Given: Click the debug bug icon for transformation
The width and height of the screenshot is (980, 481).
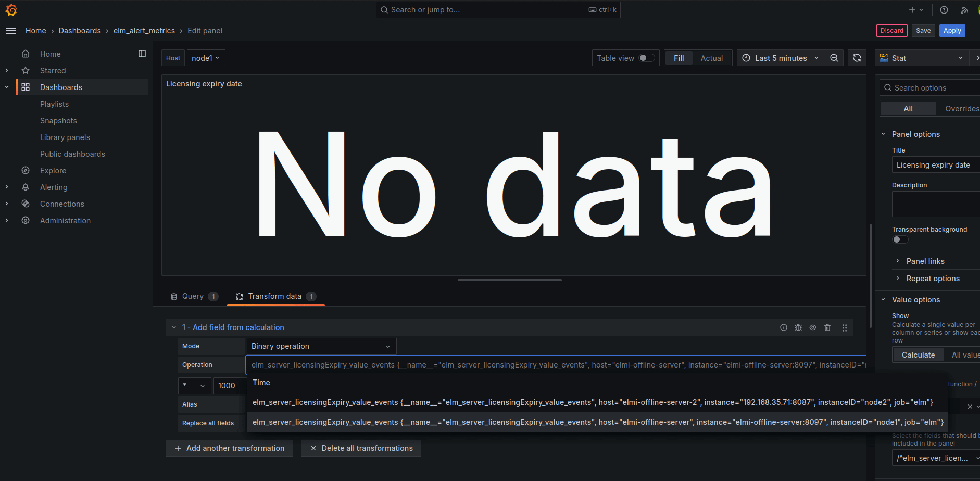Looking at the screenshot, I should tap(798, 327).
